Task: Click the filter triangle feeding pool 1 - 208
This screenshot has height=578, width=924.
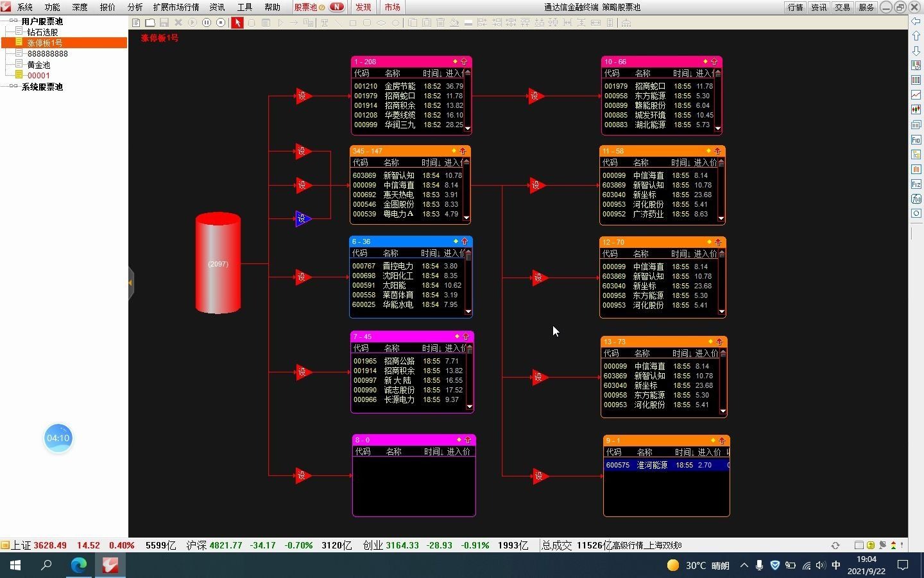Action: coord(303,96)
